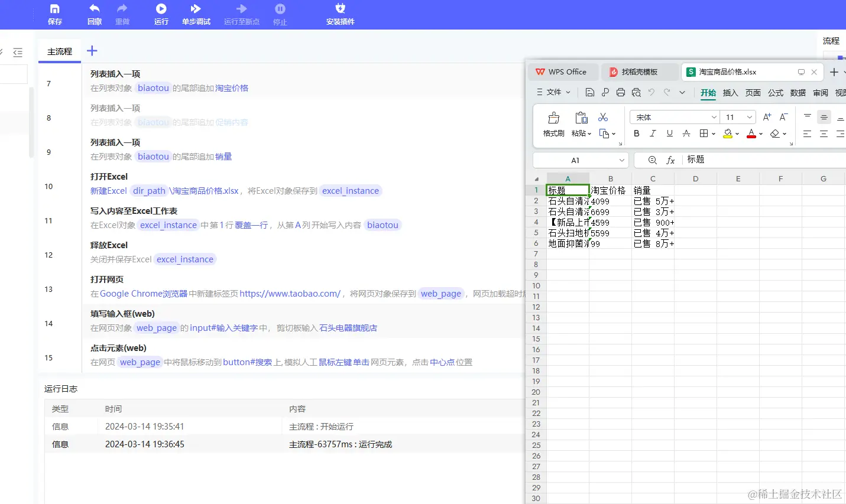Expand the quick access toolbar chevron
The image size is (846, 504).
click(682, 92)
